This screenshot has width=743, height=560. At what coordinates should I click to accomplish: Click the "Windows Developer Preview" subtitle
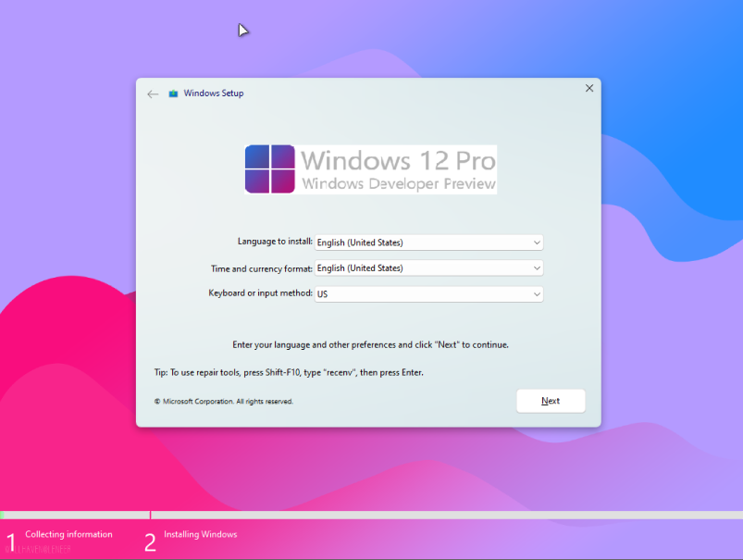pyautogui.click(x=398, y=183)
